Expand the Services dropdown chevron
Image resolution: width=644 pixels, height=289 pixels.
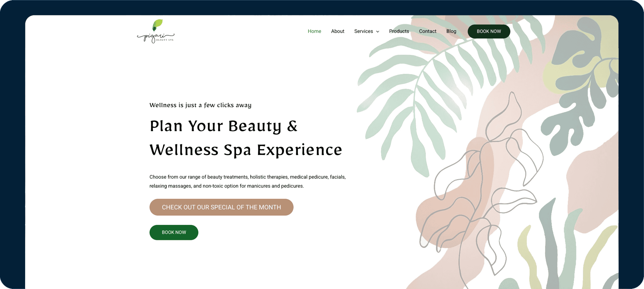[x=377, y=32]
